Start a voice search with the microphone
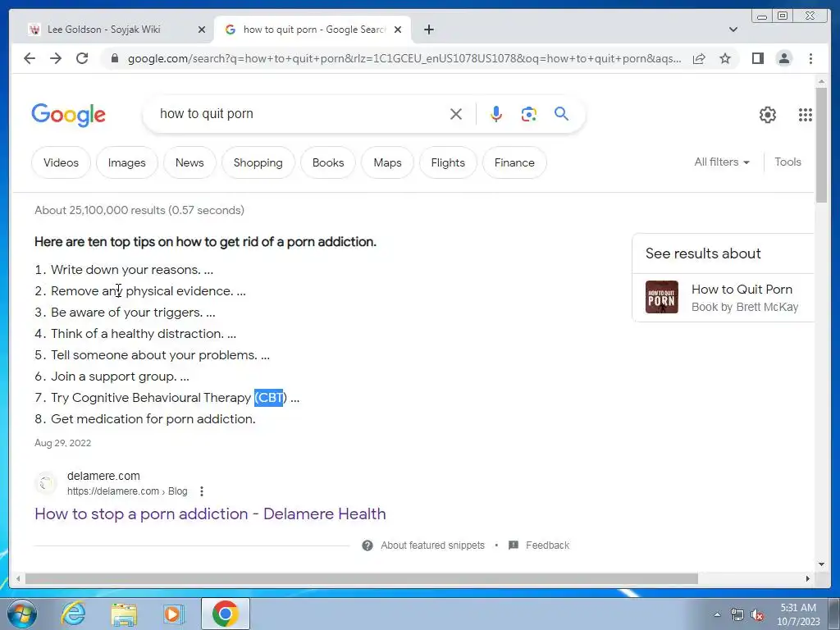Screen dimensions: 840x630 click(x=496, y=114)
